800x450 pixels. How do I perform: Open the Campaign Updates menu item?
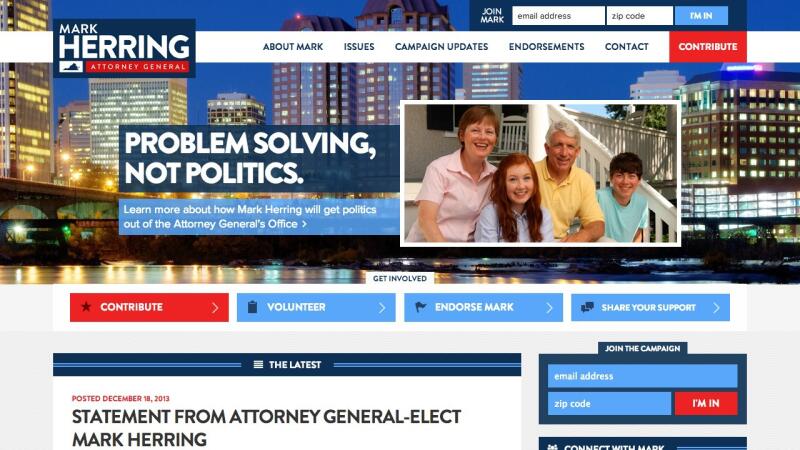(x=441, y=46)
